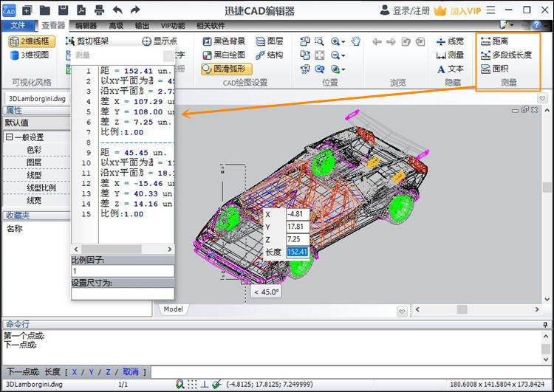Select the 文本 text tool
Image resolution: width=554 pixels, height=392 pixels.
click(450, 69)
